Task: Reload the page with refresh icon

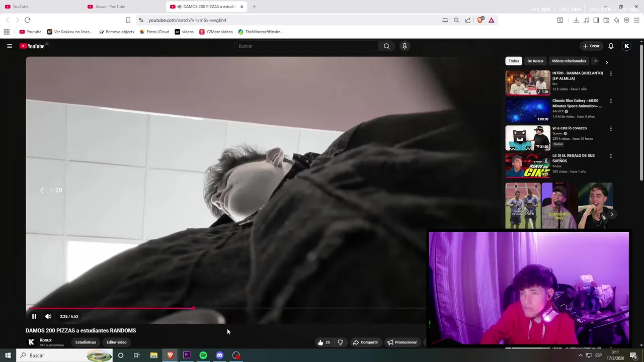Action: [27, 20]
